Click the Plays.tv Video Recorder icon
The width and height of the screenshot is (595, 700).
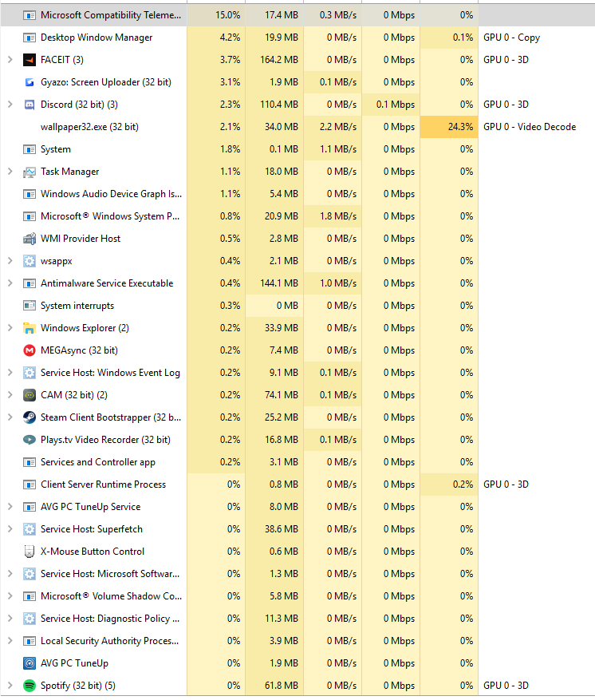click(x=30, y=440)
